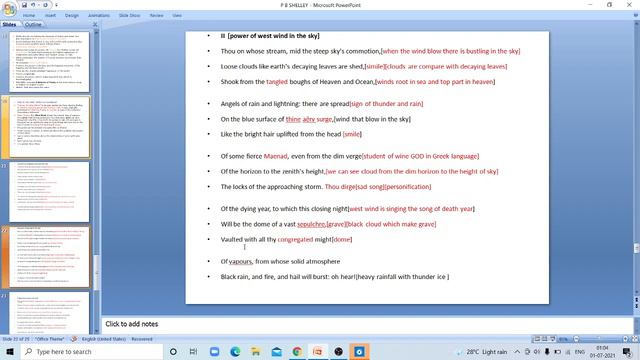Go to previous slide using double-arrow button
640x360 pixels.
pyautogui.click(x=636, y=300)
